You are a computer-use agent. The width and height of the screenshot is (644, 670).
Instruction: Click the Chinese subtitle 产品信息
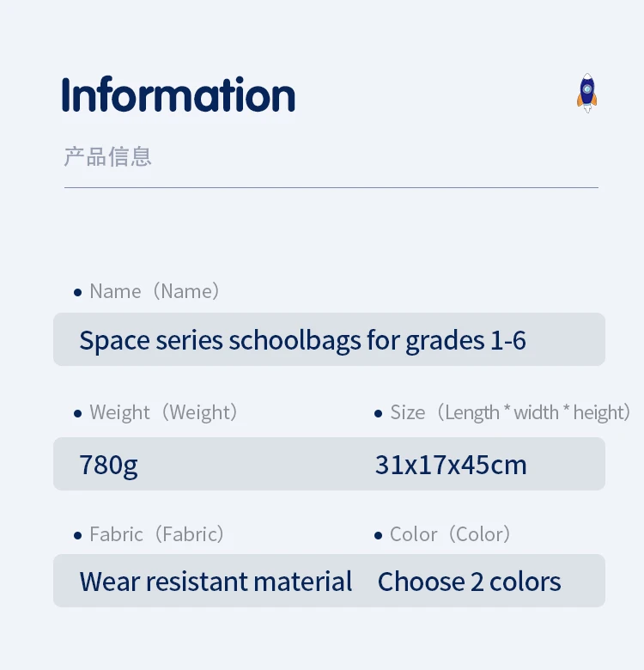[x=107, y=156]
